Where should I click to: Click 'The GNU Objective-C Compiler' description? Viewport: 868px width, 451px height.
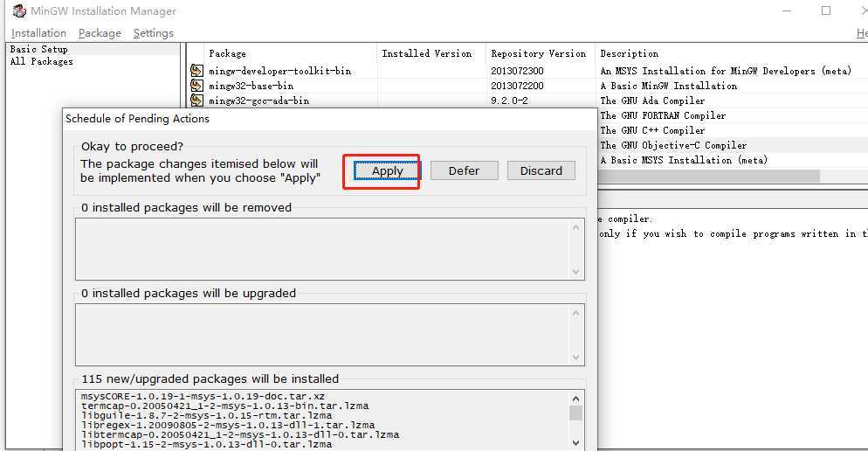pyautogui.click(x=673, y=145)
